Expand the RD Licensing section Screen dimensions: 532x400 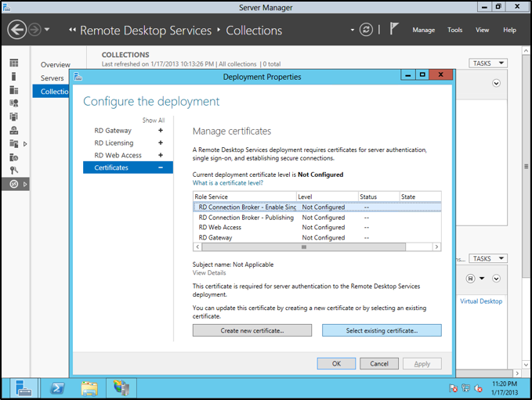(161, 143)
